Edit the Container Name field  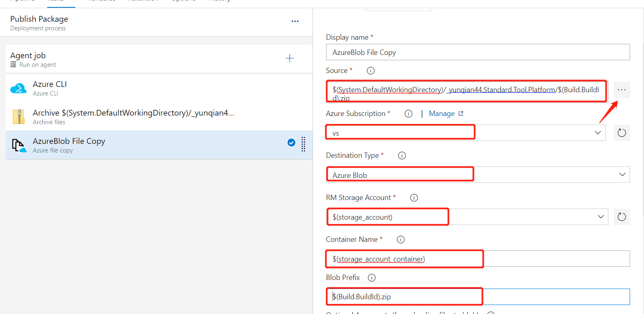coord(478,259)
